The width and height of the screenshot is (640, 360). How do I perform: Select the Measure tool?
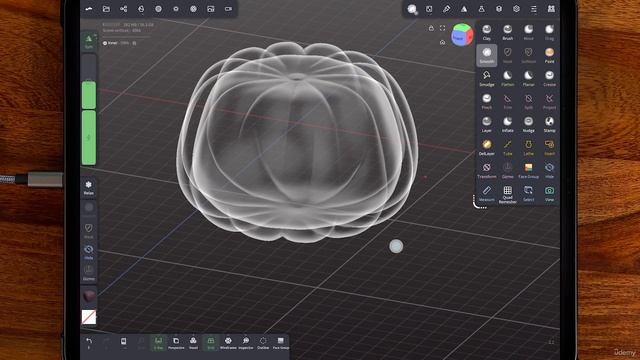coord(487,193)
